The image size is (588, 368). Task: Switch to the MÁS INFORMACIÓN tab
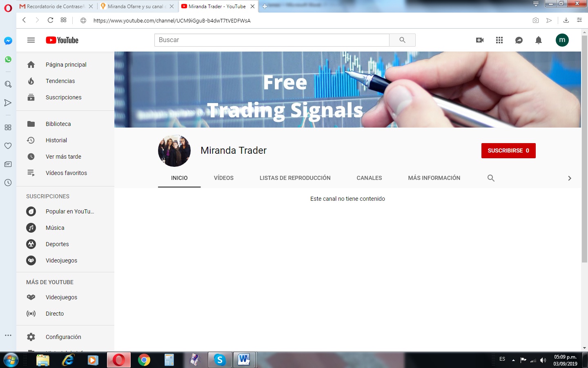(434, 178)
